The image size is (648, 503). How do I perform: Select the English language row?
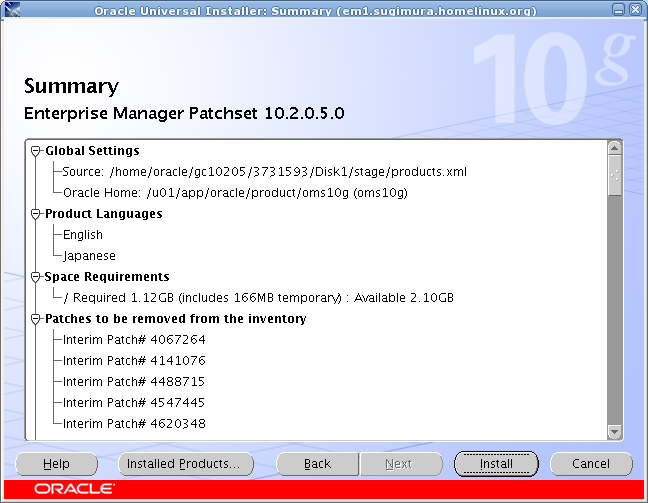click(x=83, y=235)
